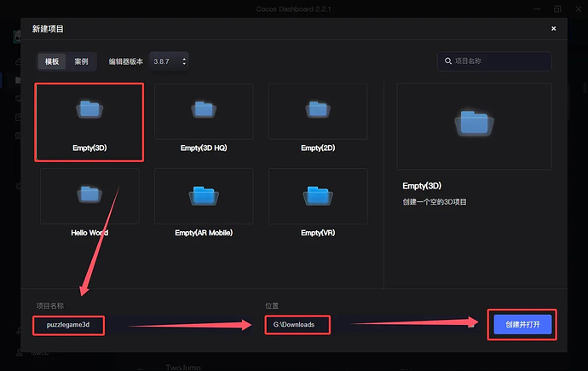Maximize the Cocos Dashboard window
Viewport: 588px width, 371px height.
point(557,9)
